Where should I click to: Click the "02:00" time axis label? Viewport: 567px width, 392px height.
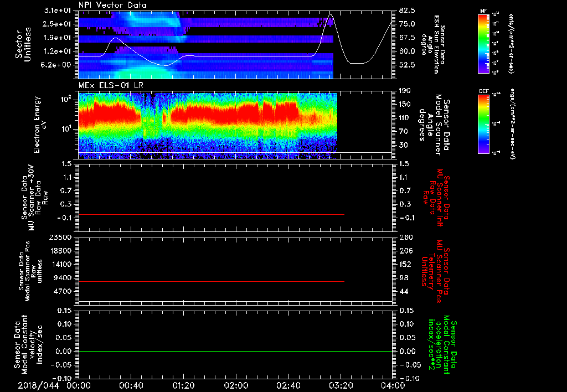[x=236, y=385]
